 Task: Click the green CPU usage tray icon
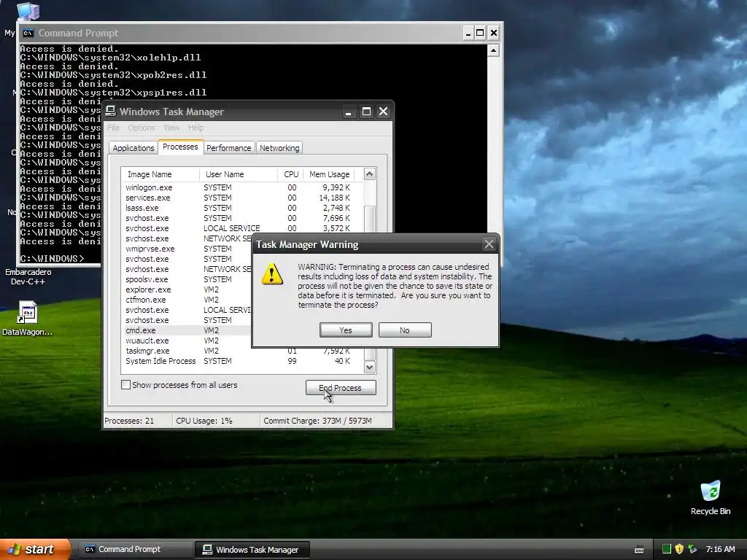pyautogui.click(x=667, y=549)
